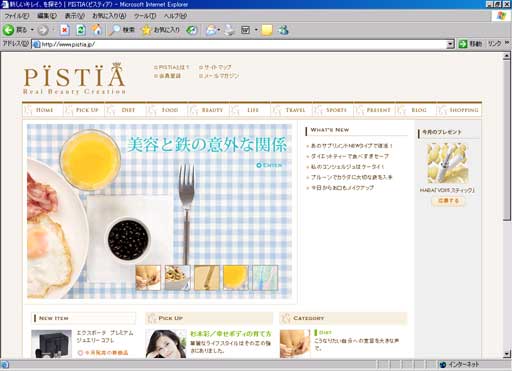This screenshot has height=371, width=512.
Task: Expand the address bar dropdown arrow
Action: pos(450,44)
